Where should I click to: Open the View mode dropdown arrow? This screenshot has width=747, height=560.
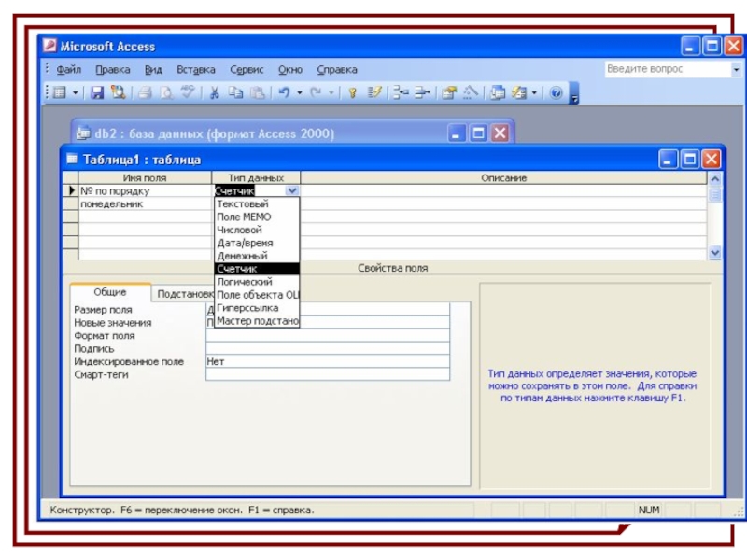[x=74, y=92]
